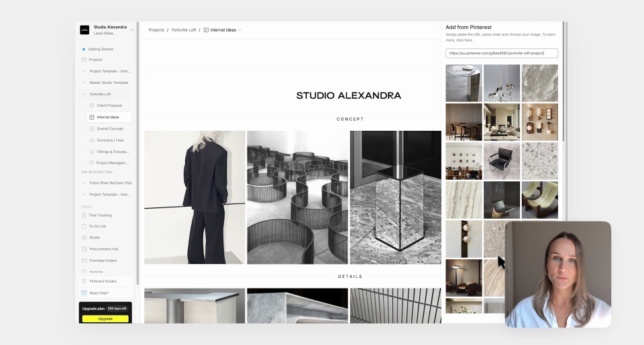Click the Client Proposal file icon
Viewport: 644px width, 345px height.
point(92,105)
